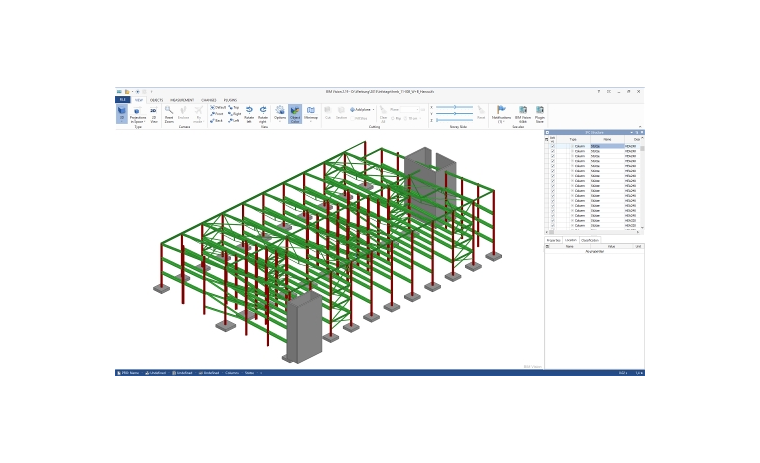This screenshot has height=463, width=760.
Task: Expand the Add plane dropdown arrow
Action: point(373,110)
